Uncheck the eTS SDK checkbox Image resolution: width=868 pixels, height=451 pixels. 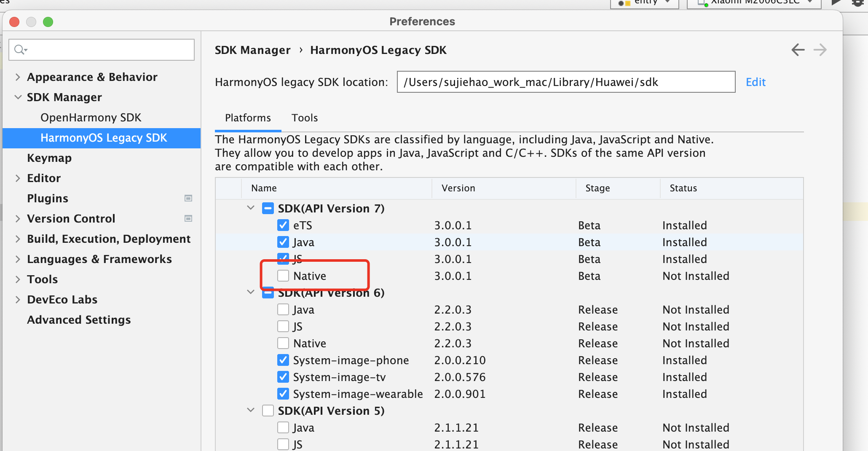[x=283, y=225]
